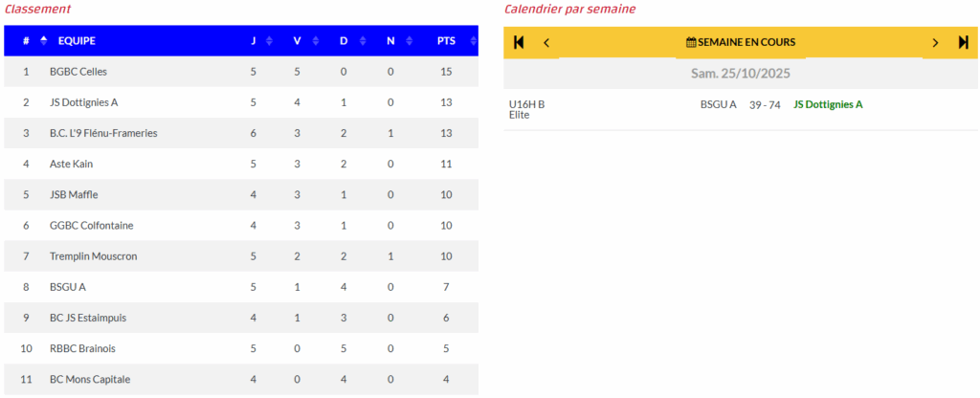Jump to the first week of calendar
Screen dimensions: 980x398
tap(519, 42)
